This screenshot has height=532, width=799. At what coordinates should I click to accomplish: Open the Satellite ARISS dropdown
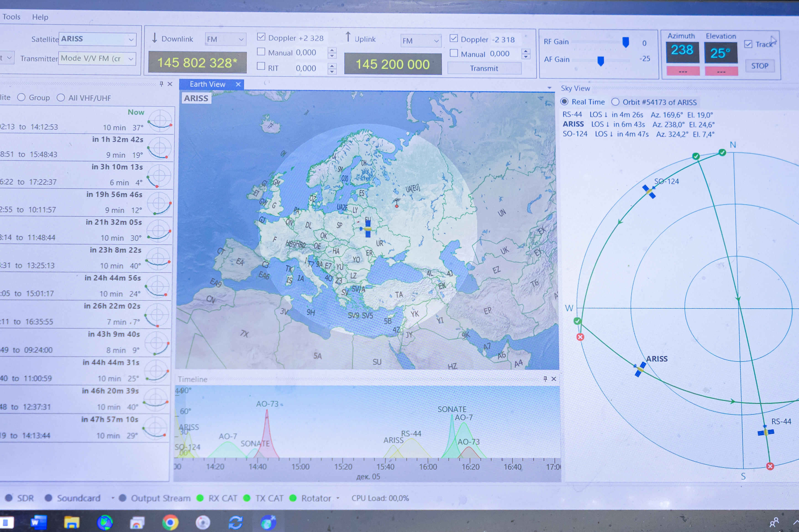[131, 40]
